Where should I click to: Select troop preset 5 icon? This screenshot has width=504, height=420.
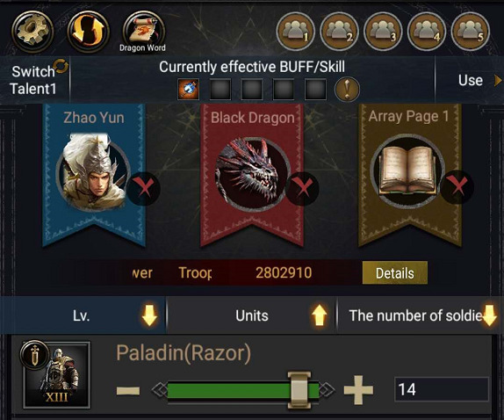click(471, 32)
